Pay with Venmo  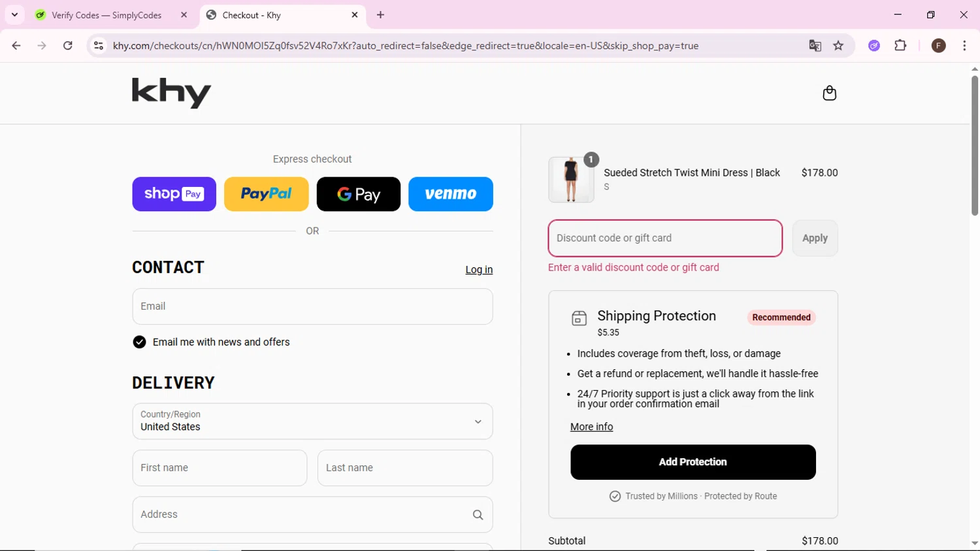(451, 194)
